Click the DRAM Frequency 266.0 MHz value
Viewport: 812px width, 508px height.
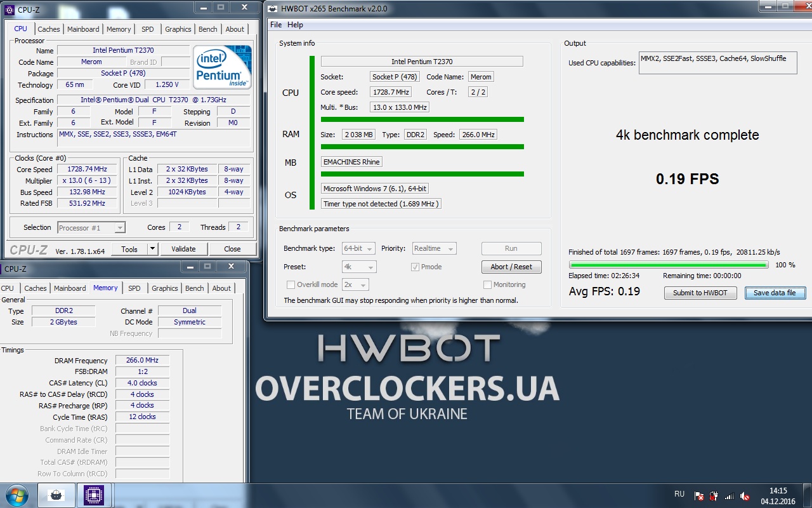pyautogui.click(x=142, y=360)
